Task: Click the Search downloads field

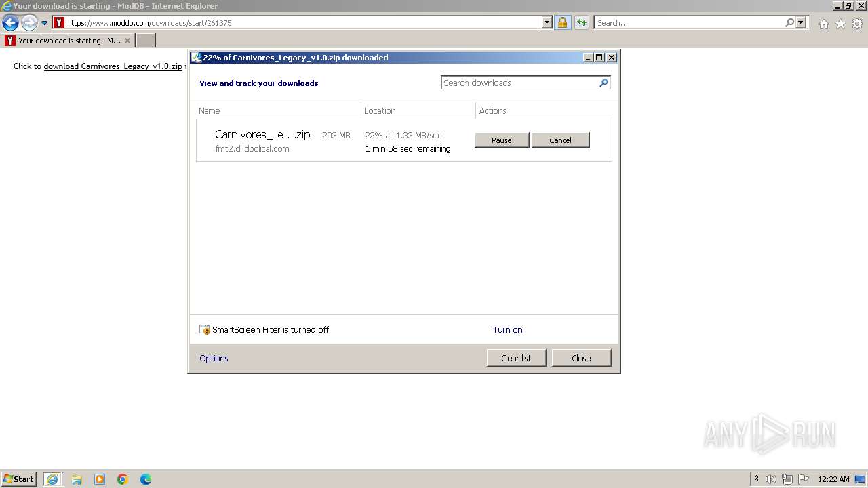Action: 520,83
